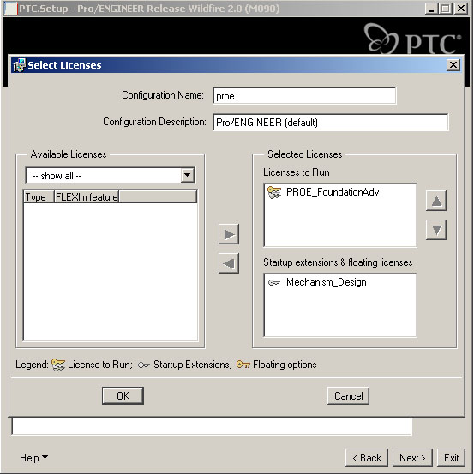
Task: Move selected license up with up arrow
Action: [436, 201]
